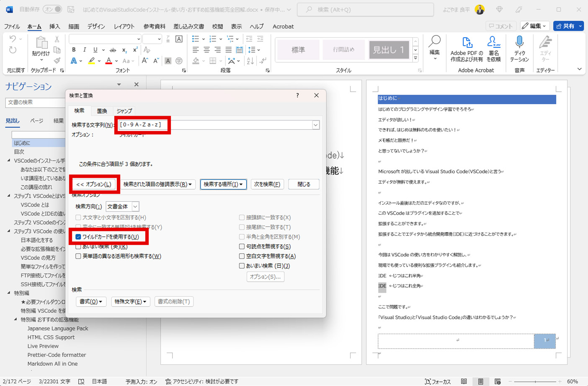Viewport: 588px width, 386px height.
Task: Click the Bold formatting icon
Action: click(74, 50)
